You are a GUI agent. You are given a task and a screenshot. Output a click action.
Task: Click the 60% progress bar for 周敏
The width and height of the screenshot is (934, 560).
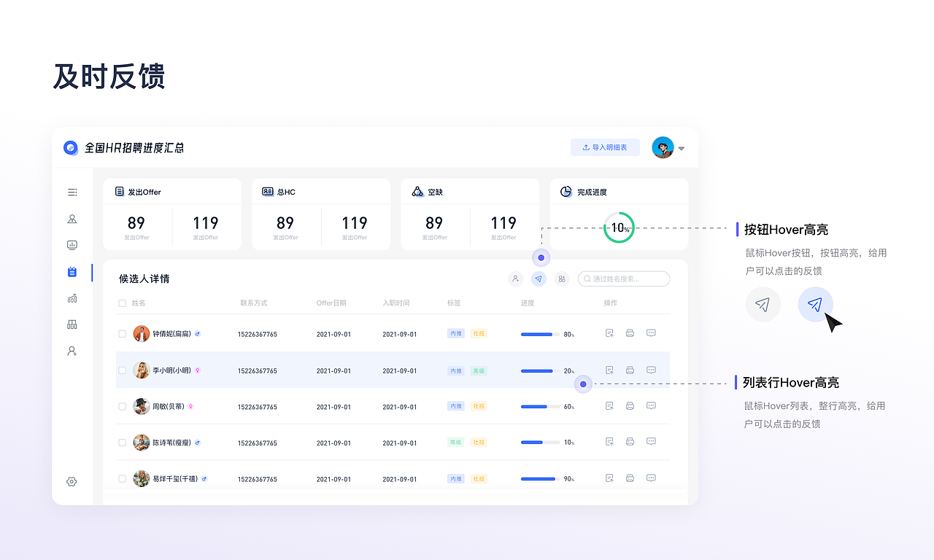point(541,406)
